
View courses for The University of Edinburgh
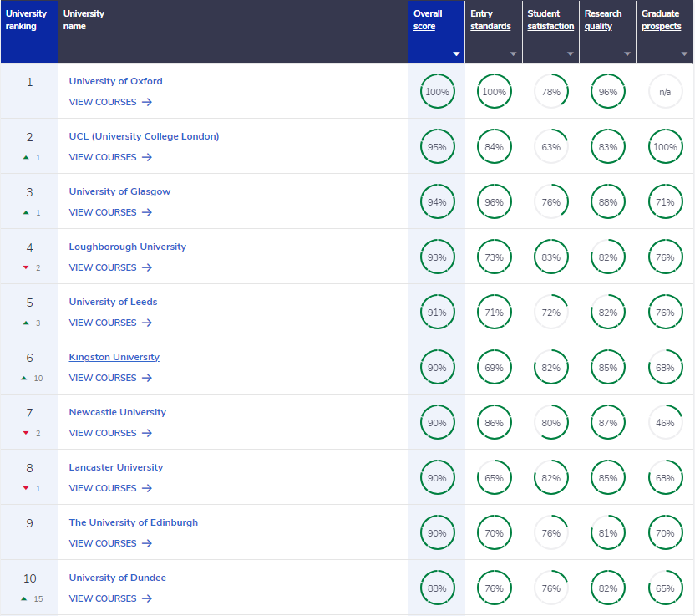pos(110,543)
